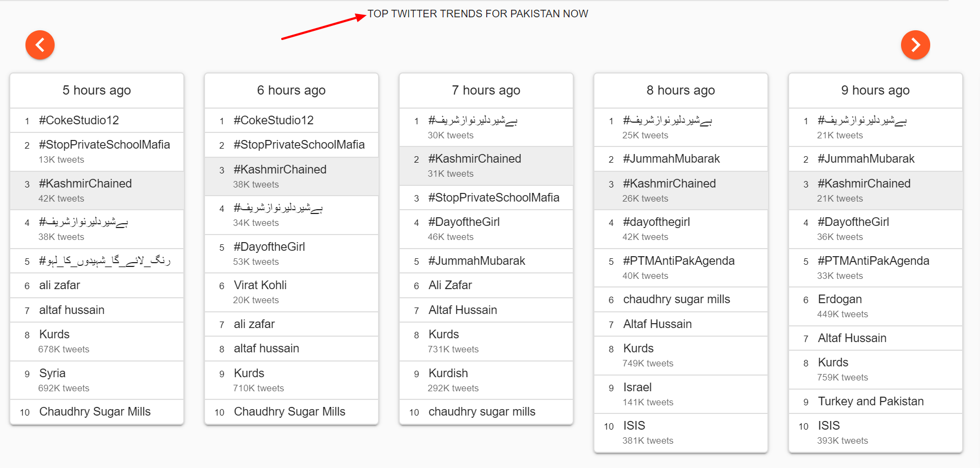Open Syria trend with 692K tweets
980x468 pixels.
(97, 380)
